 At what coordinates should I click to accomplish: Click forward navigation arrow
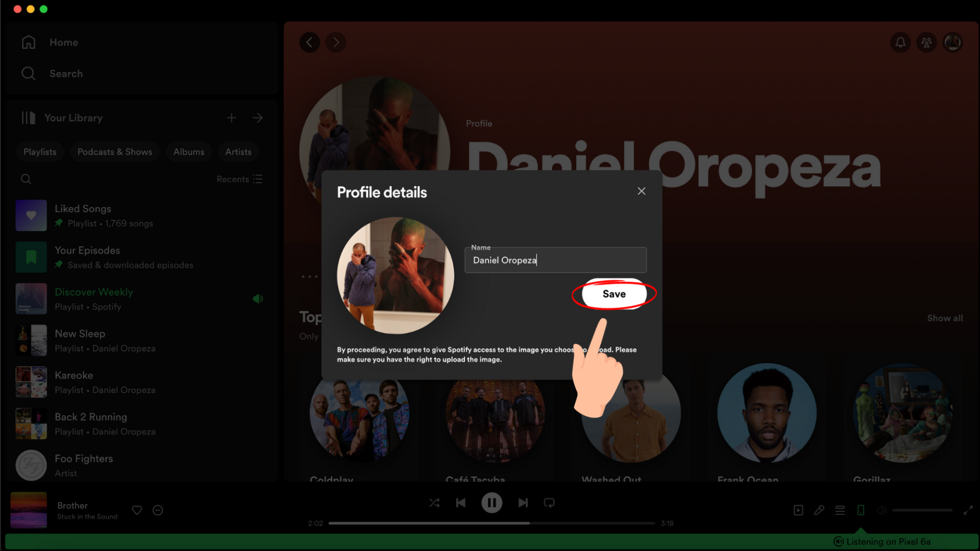pyautogui.click(x=335, y=42)
